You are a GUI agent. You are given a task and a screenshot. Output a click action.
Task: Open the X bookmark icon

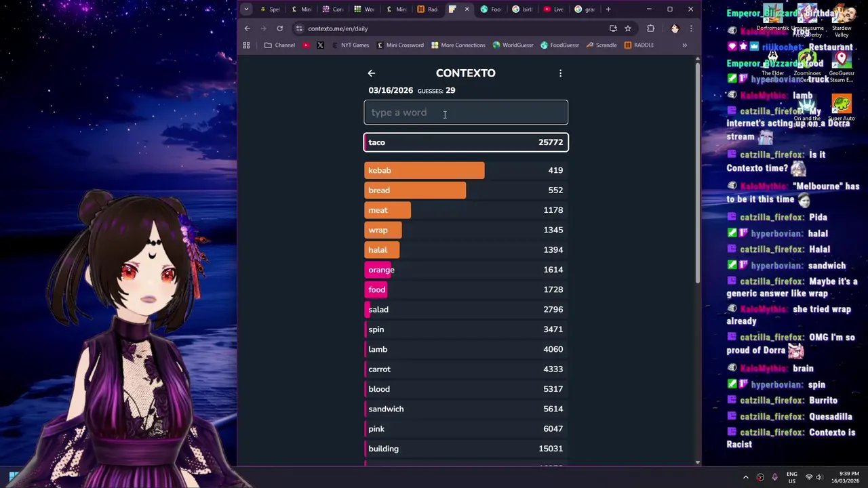[x=320, y=45]
